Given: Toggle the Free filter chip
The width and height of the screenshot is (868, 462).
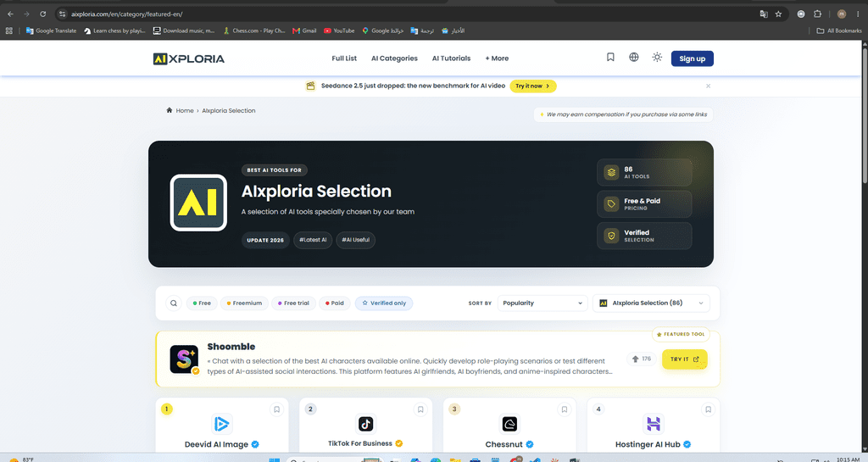Looking at the screenshot, I should pos(202,303).
